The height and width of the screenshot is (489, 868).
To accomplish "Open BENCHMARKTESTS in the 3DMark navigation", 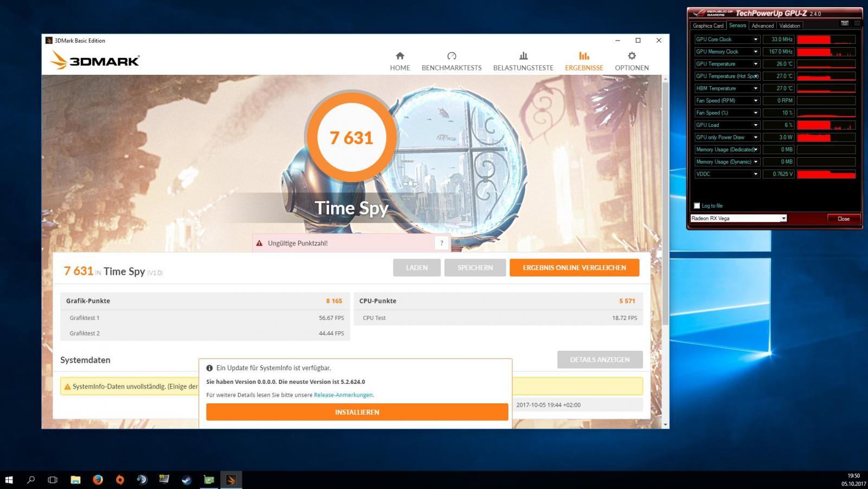I will tap(451, 61).
